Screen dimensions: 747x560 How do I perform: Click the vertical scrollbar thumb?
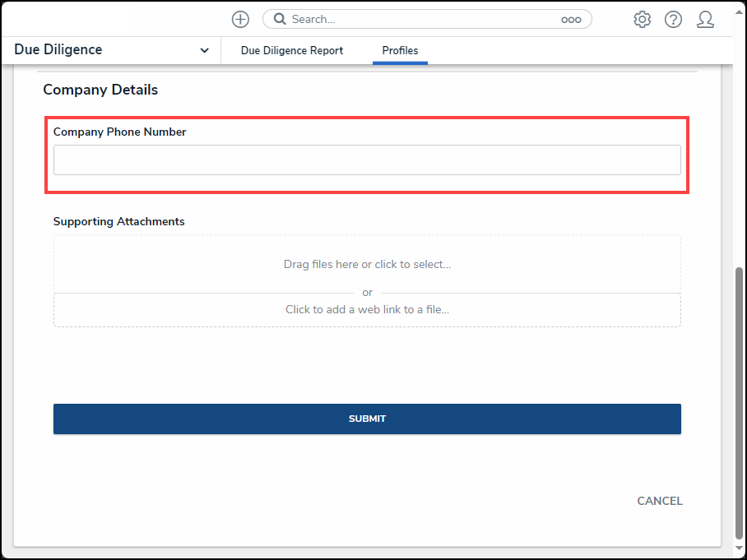tap(739, 403)
